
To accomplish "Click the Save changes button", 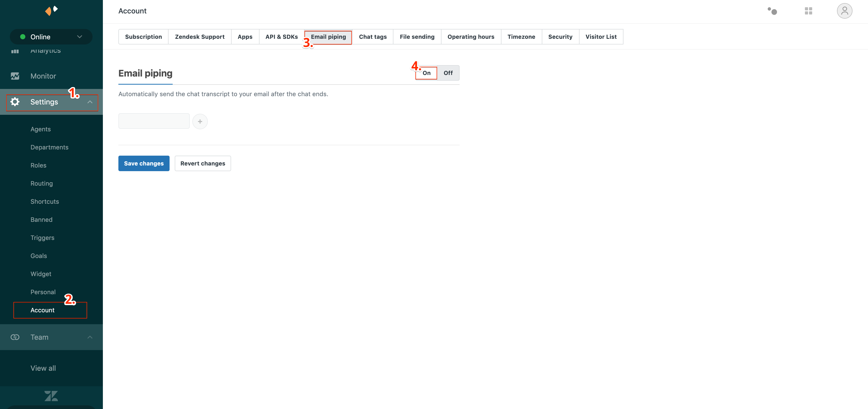I will (x=144, y=163).
